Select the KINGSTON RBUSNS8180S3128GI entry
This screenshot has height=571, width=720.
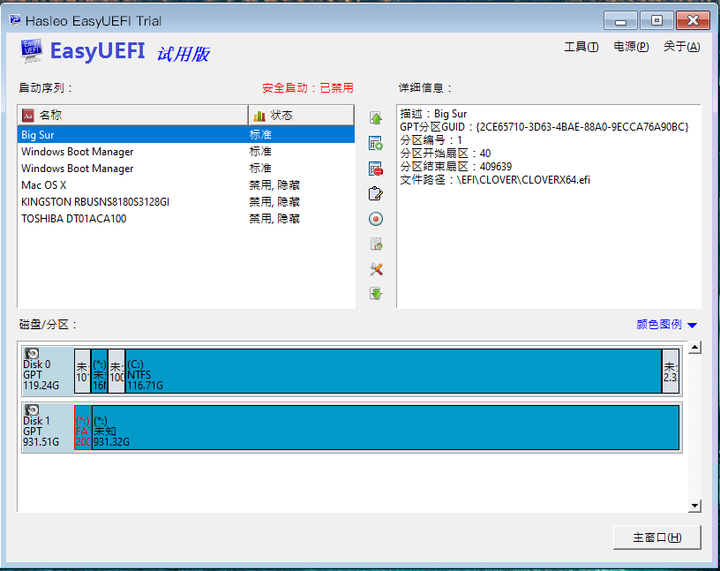click(x=186, y=202)
